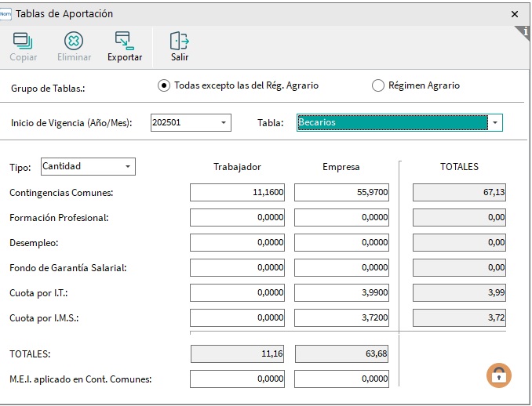532x406 pixels.
Task: Open the Inicio de Vigencia dropdown
Action: coord(224,123)
